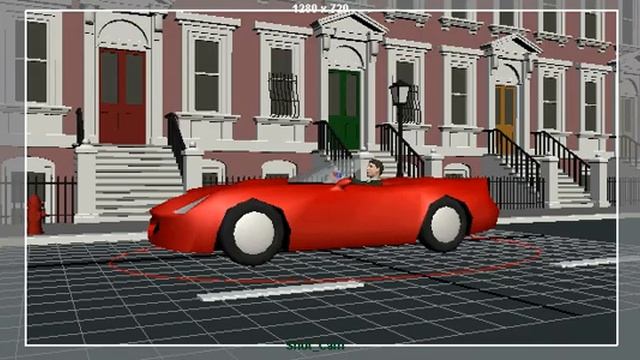Viewport: 640px width, 360px height.
Task: Select the red fire hydrant
Action: click(x=36, y=215)
